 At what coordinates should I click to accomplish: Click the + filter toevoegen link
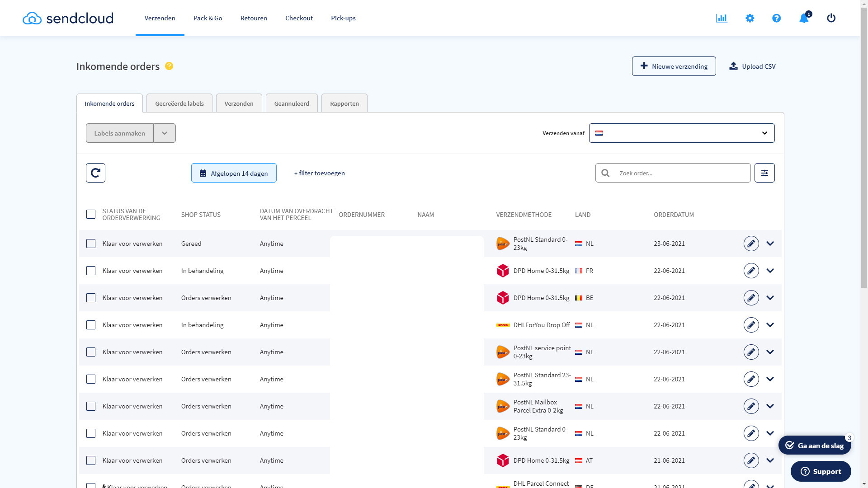[x=319, y=173]
